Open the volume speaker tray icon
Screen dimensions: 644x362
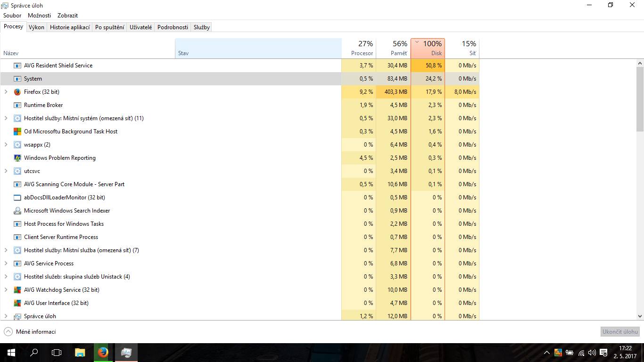592,353
